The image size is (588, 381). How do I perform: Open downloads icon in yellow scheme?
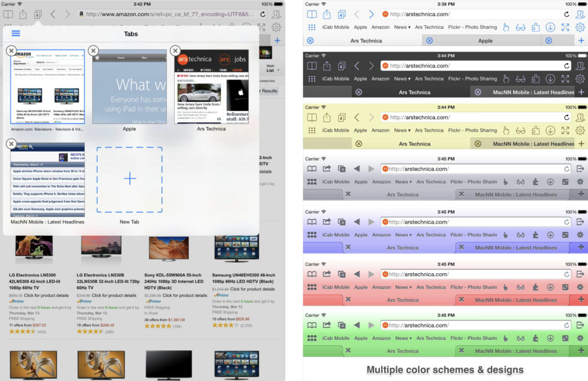[550, 131]
